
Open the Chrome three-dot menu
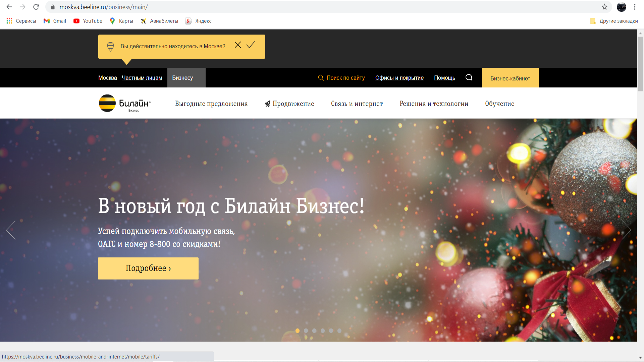pos(635,7)
